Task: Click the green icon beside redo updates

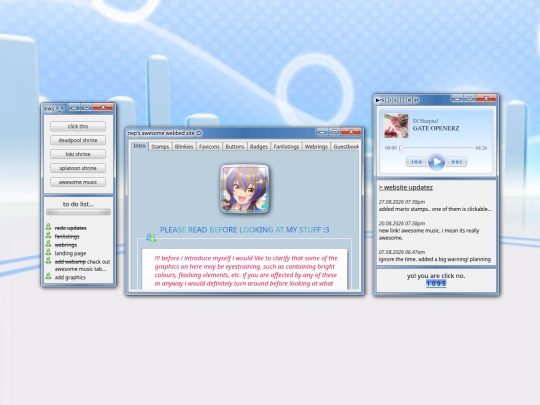Action: coord(49,227)
